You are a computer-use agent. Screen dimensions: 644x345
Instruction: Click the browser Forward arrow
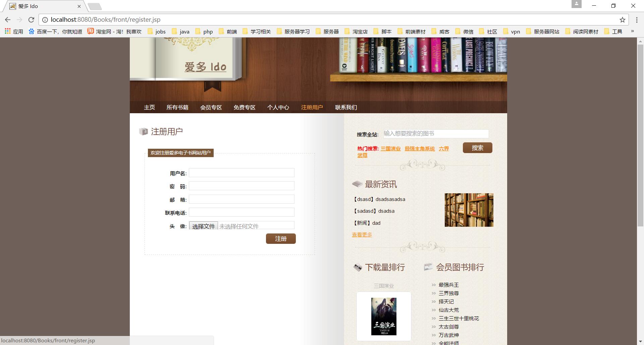tap(19, 20)
